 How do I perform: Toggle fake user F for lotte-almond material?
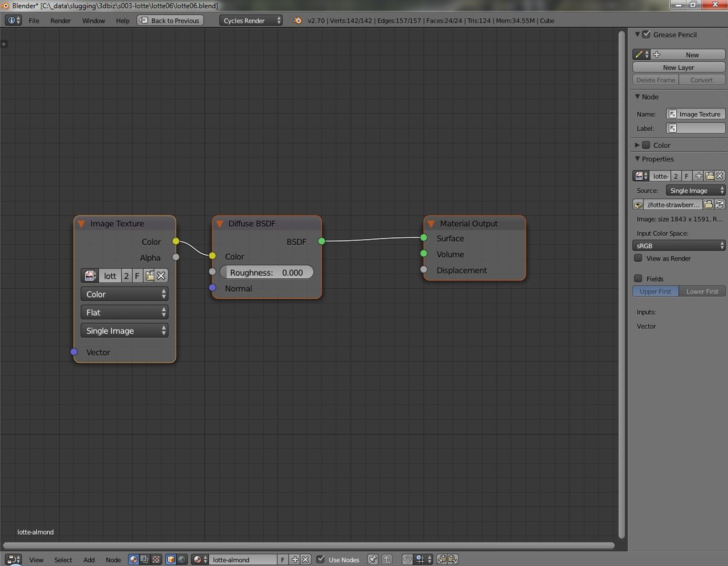point(283,559)
